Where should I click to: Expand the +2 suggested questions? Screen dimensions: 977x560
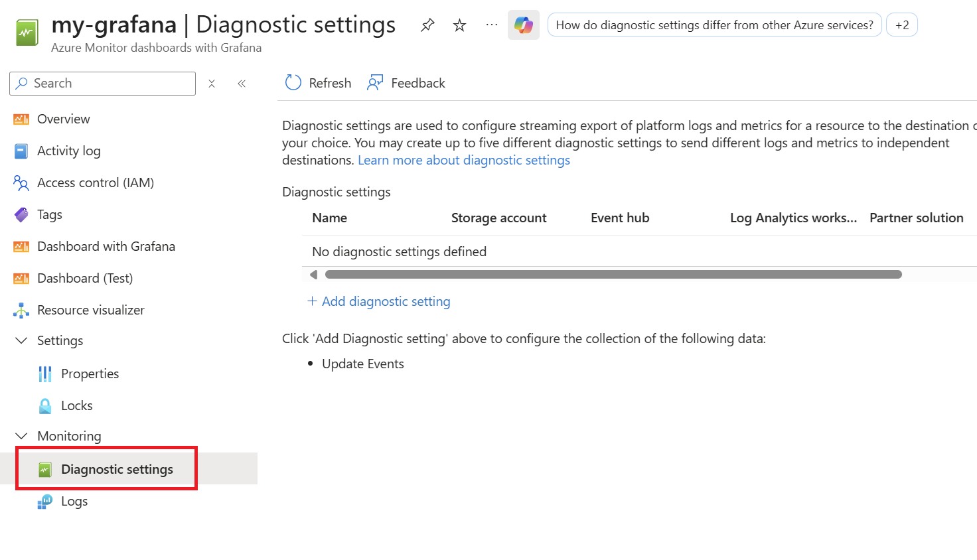click(901, 25)
